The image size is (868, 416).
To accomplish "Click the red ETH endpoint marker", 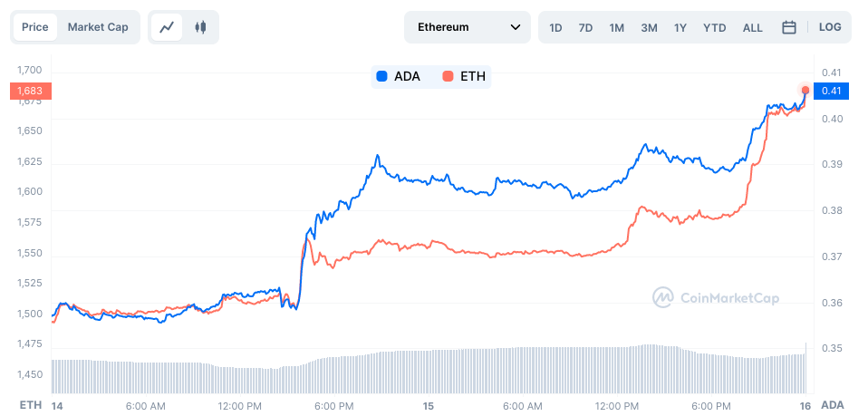I will pos(805,90).
